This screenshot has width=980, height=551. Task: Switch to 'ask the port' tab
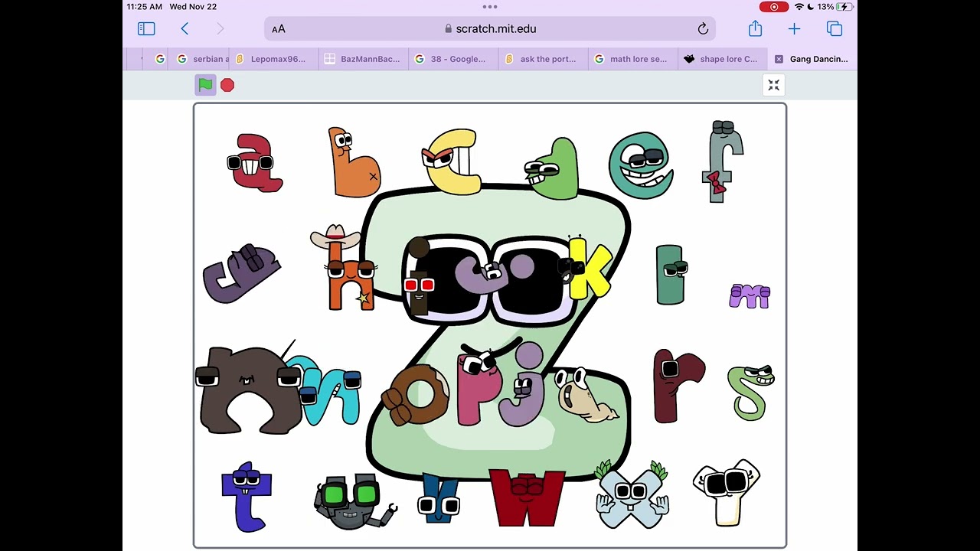(x=543, y=59)
